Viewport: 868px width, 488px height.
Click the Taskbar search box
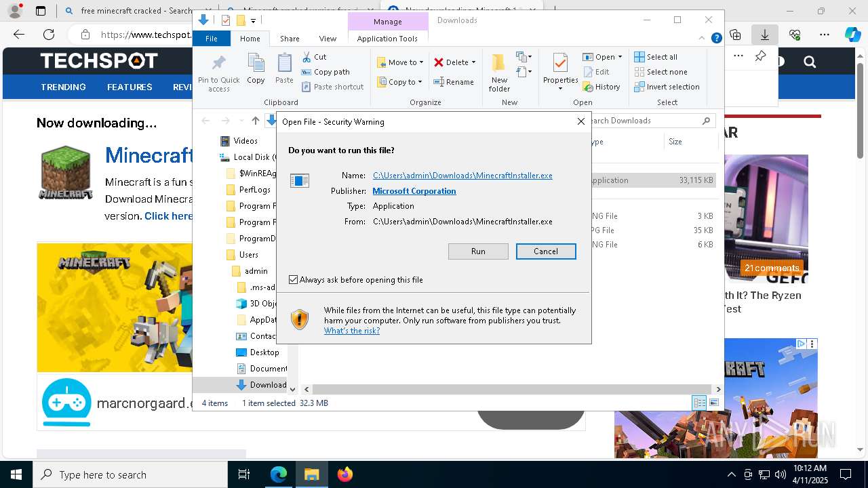pos(130,474)
